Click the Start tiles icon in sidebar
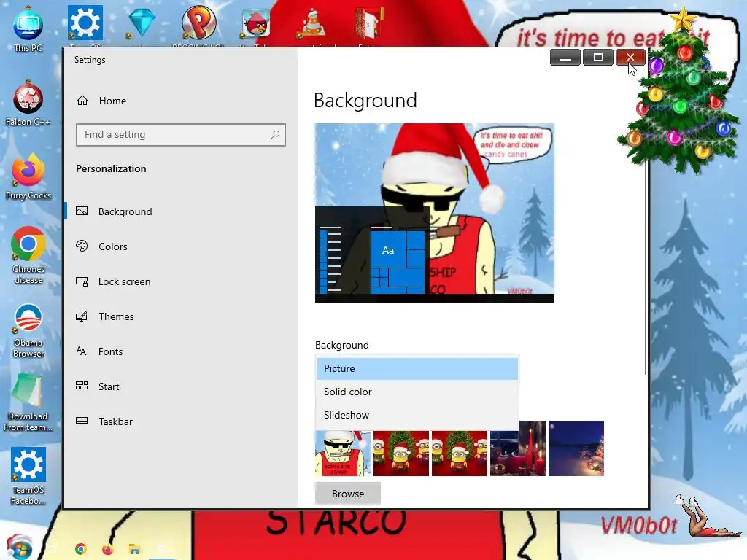The width and height of the screenshot is (747, 560). point(82,386)
